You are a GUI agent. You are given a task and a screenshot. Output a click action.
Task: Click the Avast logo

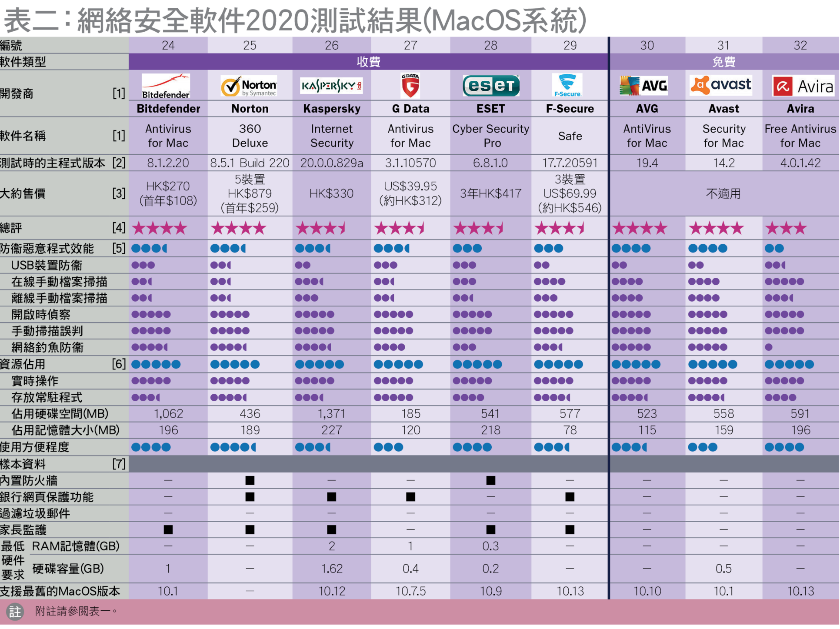click(x=721, y=85)
